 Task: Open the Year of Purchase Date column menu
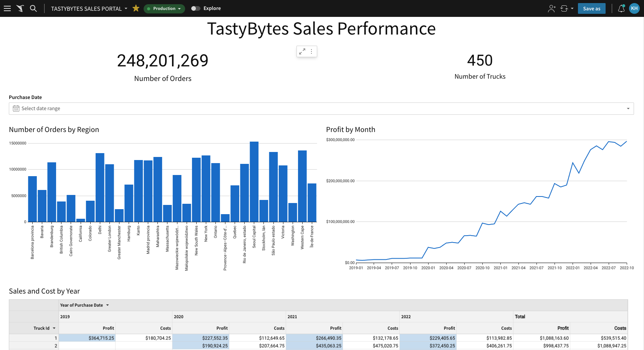pyautogui.click(x=108, y=305)
